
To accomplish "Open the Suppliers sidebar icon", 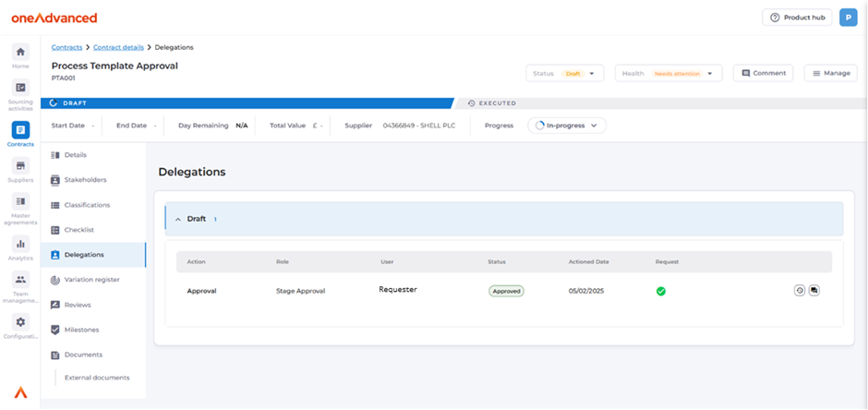I will click(x=20, y=165).
